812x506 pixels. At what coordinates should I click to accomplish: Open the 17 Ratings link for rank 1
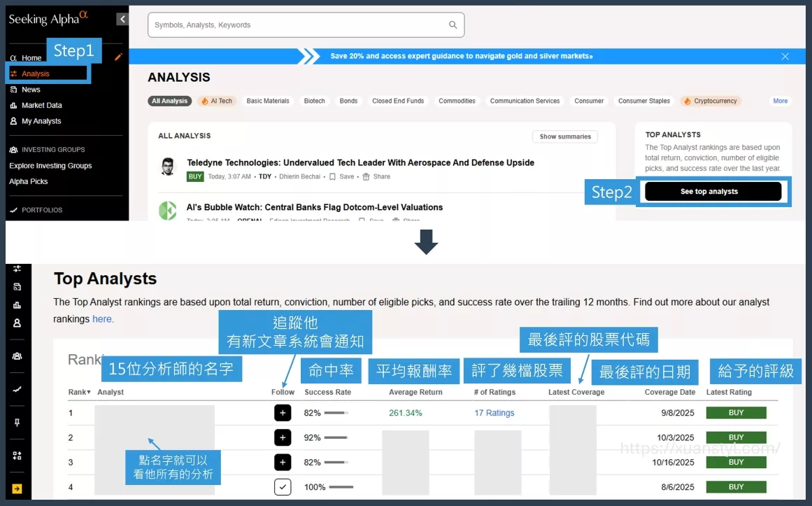[x=494, y=413]
